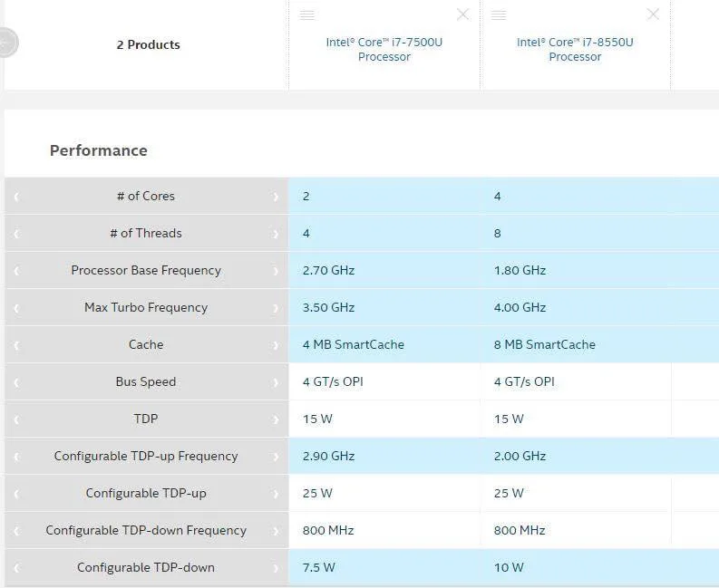This screenshot has height=588, width=719.
Task: Click right chevron on Configurable TDP-down row
Action: [x=276, y=568]
